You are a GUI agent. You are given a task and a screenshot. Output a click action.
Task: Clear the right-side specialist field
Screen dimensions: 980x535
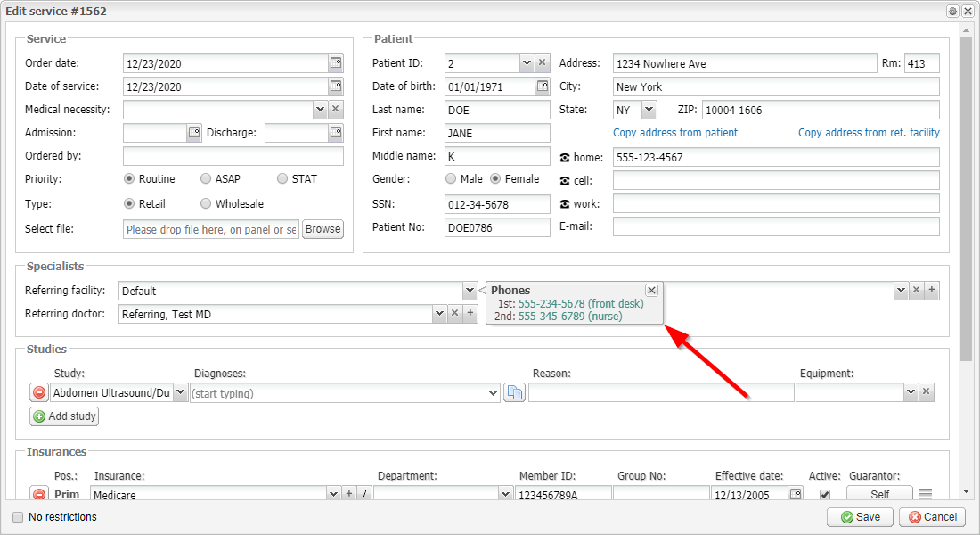pyautogui.click(x=916, y=290)
